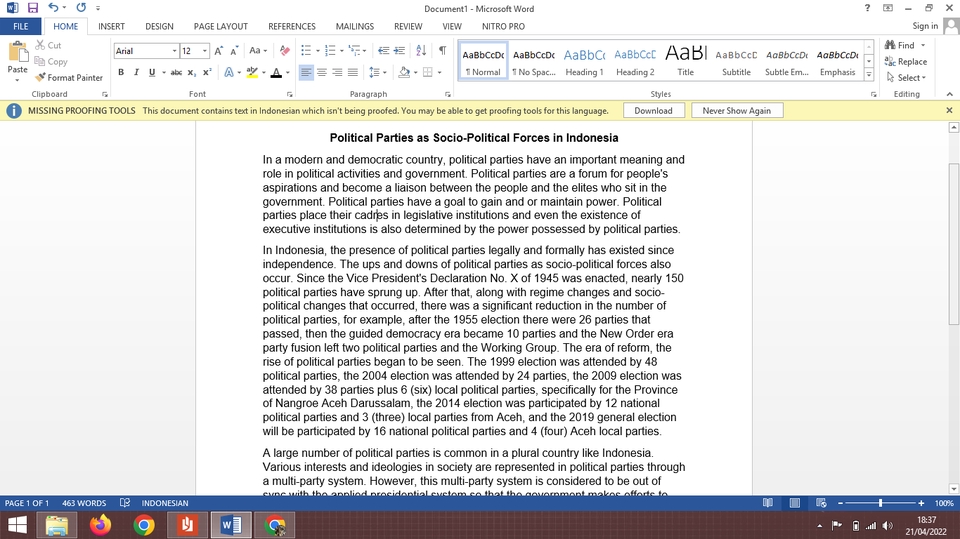This screenshot has height=539, width=960.
Task: Open Select dropdown in Editing
Action: (906, 78)
